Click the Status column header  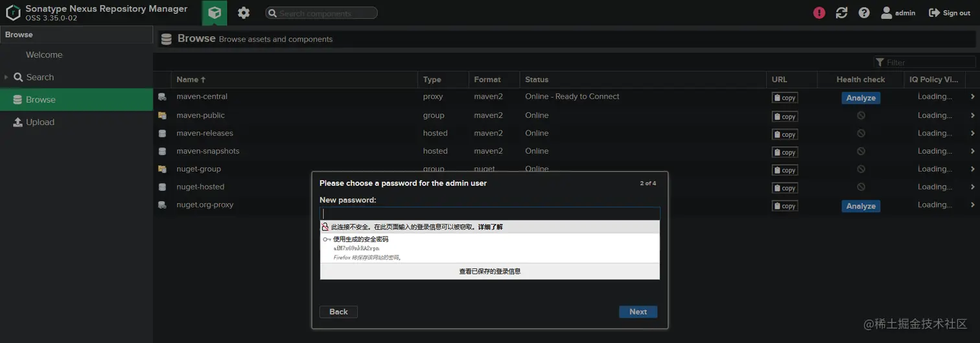(643, 80)
